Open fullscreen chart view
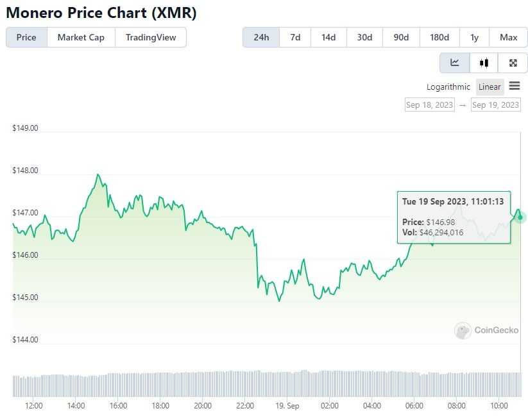The height and width of the screenshot is (420, 528). (513, 63)
